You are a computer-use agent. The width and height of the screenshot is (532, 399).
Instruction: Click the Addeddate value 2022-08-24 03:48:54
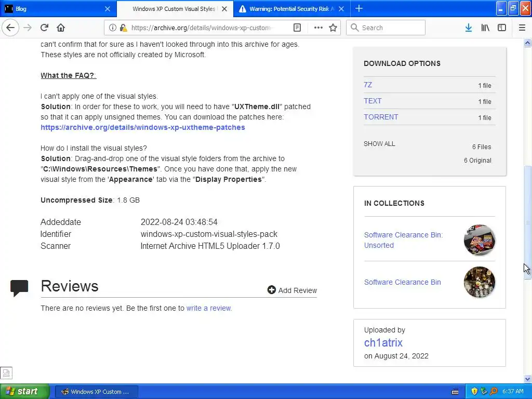coord(179,222)
